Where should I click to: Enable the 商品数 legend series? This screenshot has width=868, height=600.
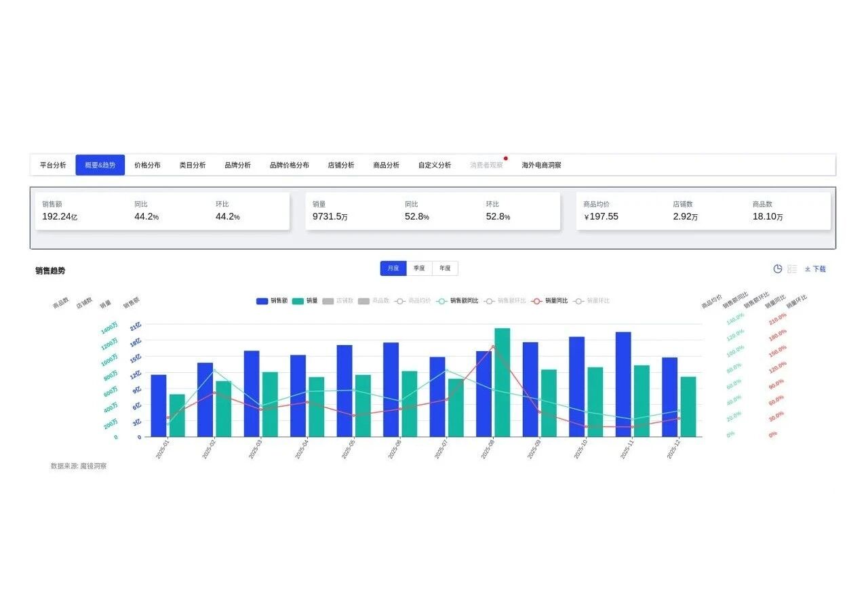pos(373,301)
